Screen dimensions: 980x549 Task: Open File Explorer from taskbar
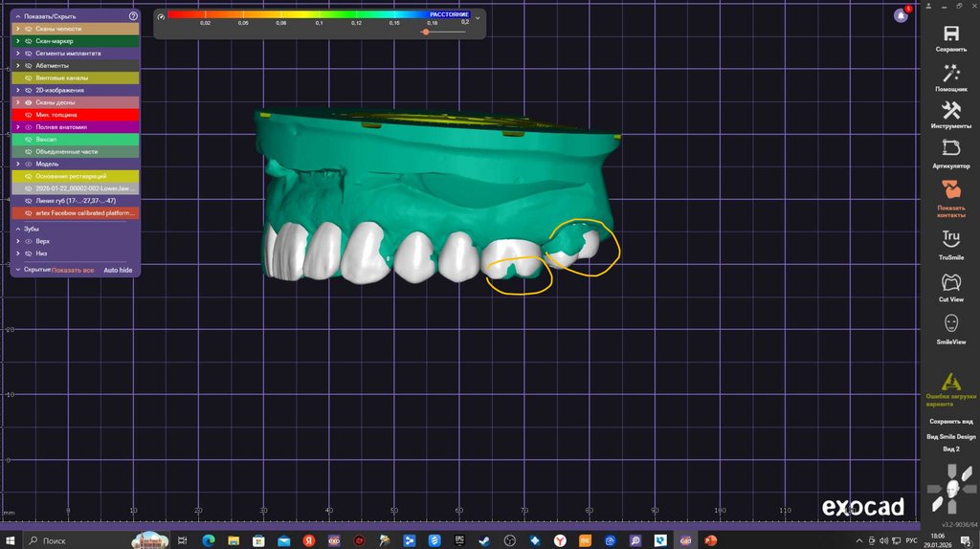[x=234, y=540]
